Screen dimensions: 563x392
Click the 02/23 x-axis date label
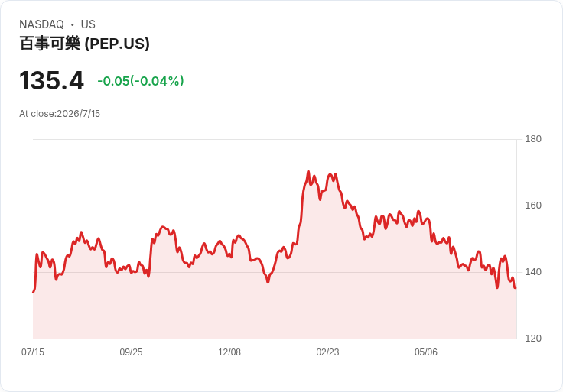click(327, 352)
